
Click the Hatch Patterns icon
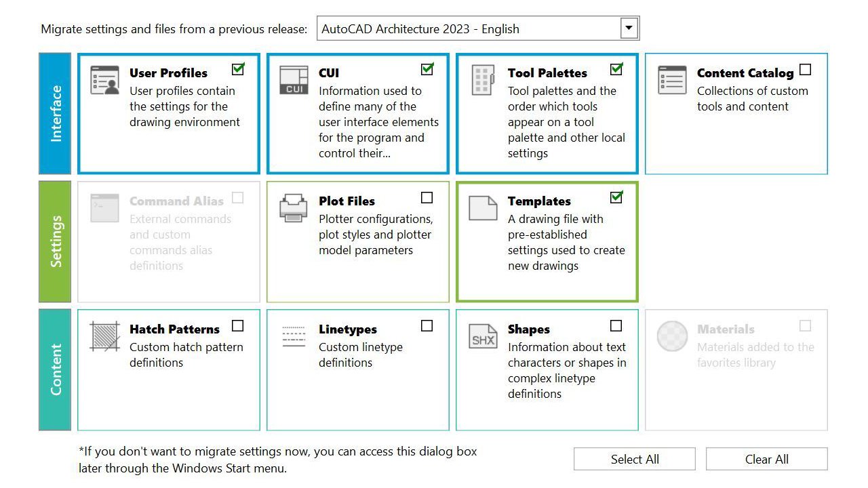click(104, 336)
